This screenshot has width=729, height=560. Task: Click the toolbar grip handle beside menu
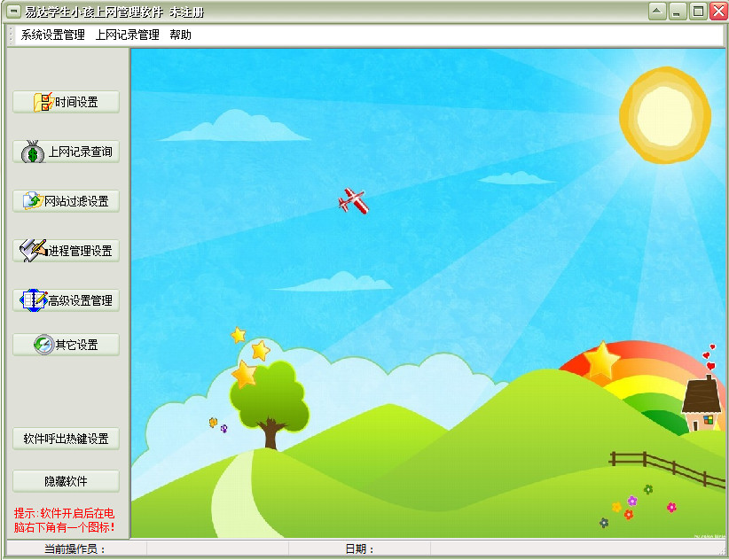coord(12,35)
